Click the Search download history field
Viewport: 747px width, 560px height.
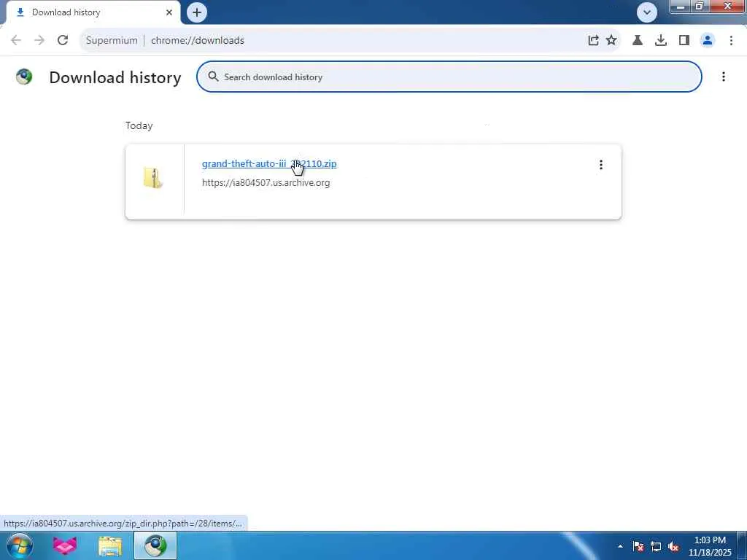pos(449,77)
